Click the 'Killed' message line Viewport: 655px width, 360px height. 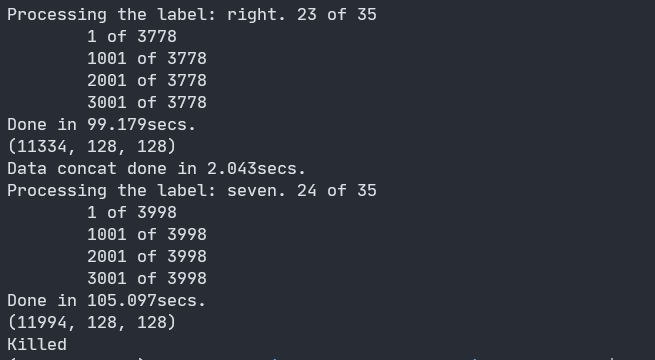[37, 345]
